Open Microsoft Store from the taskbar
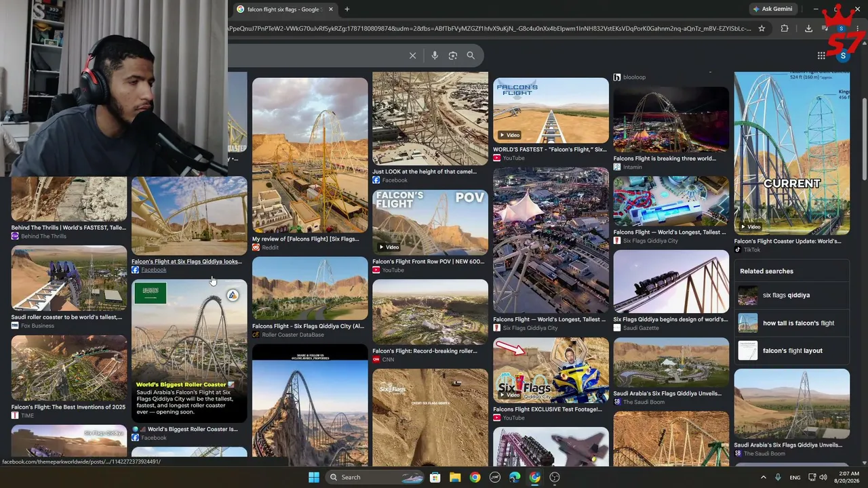The image size is (868, 488). pos(435,477)
